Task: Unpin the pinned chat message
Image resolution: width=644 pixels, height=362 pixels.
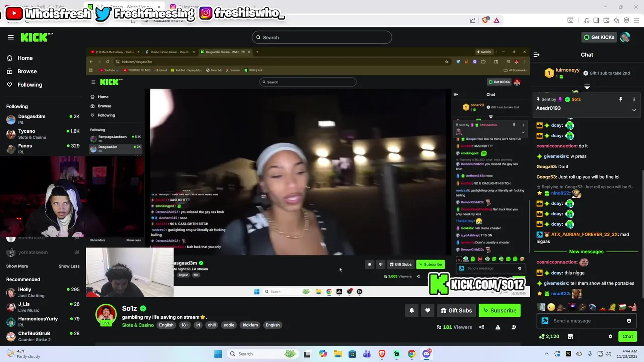Action: (x=621, y=99)
